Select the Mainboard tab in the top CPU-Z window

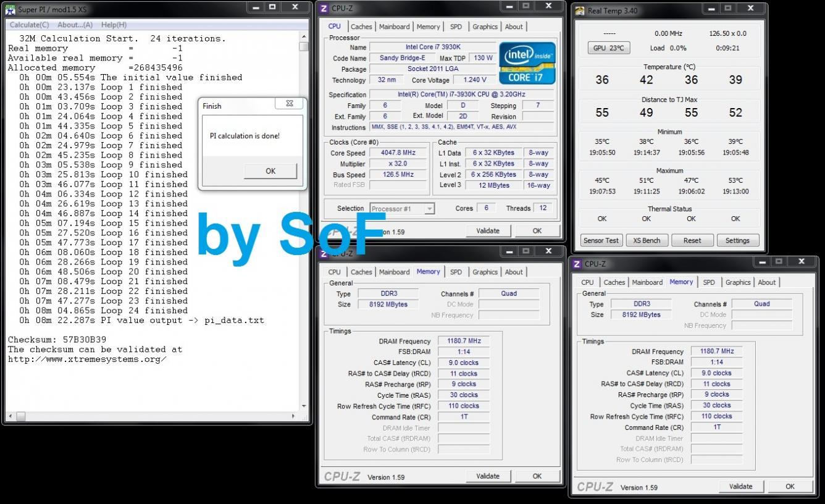[x=395, y=27]
